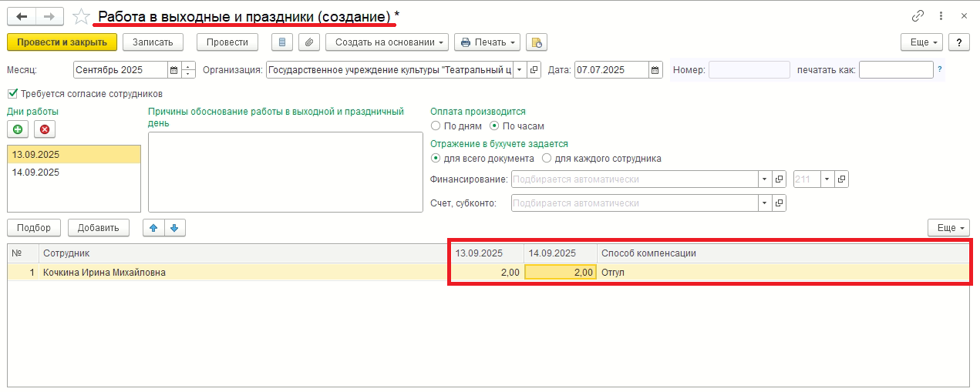Copy link using the chain icon
The width and height of the screenshot is (980, 392).
point(918,16)
